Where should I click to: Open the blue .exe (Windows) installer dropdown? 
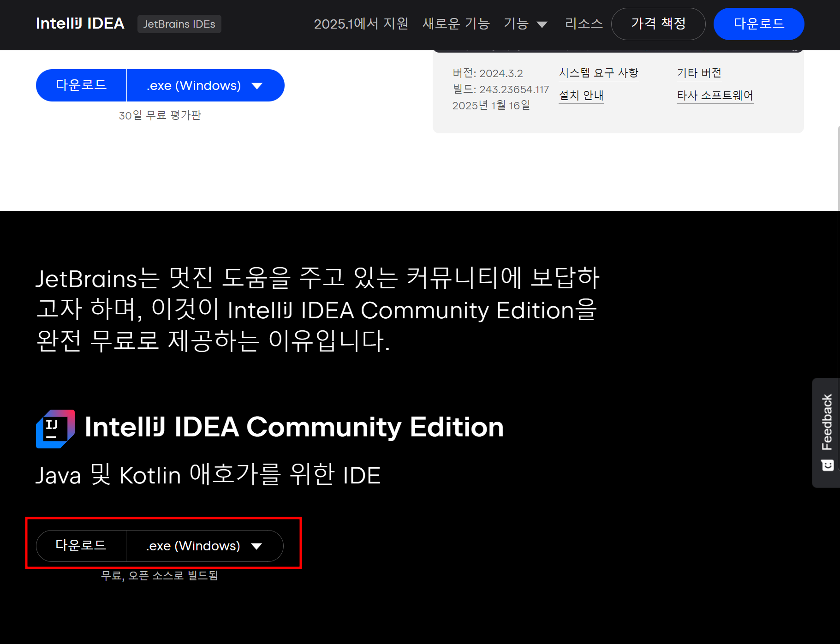pos(205,85)
